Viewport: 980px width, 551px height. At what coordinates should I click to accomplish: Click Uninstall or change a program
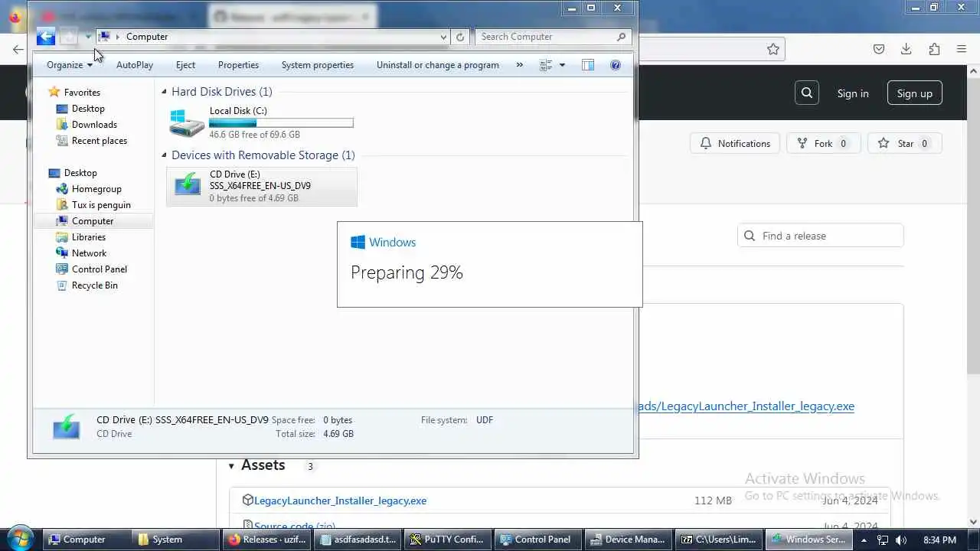pos(438,65)
